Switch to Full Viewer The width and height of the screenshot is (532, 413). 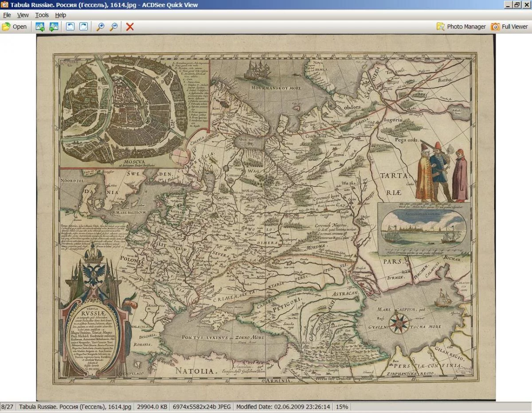pyautogui.click(x=509, y=27)
